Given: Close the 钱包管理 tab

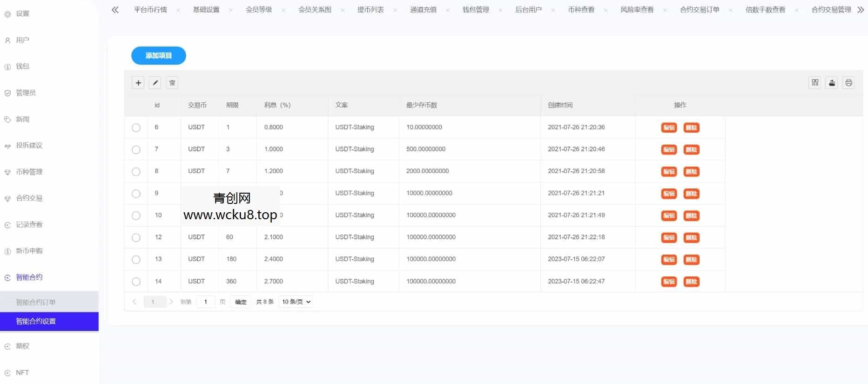Looking at the screenshot, I should coord(500,10).
